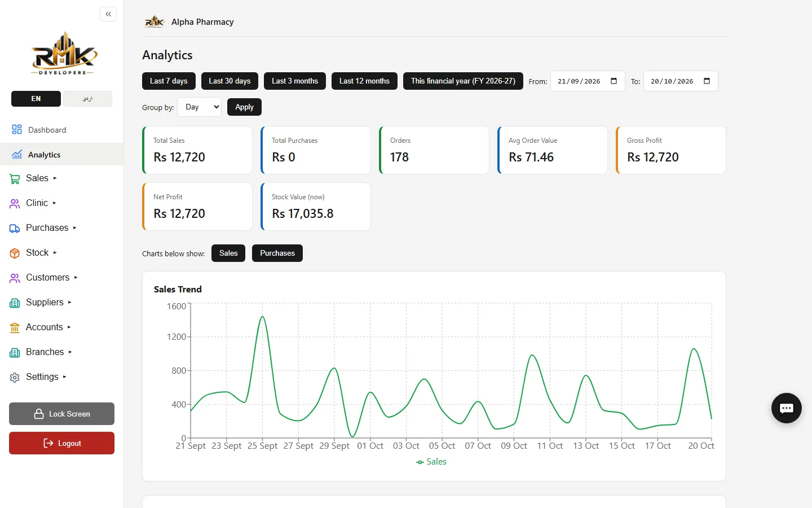Open the Group by Day dropdown

tap(200, 107)
